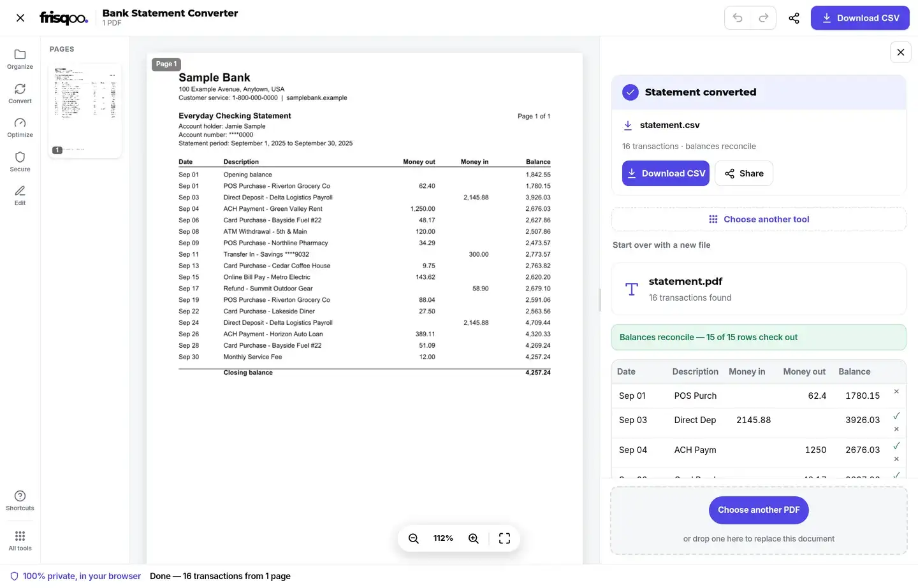The height and width of the screenshot is (588, 918).
Task: Redo the last action
Action: click(x=763, y=18)
